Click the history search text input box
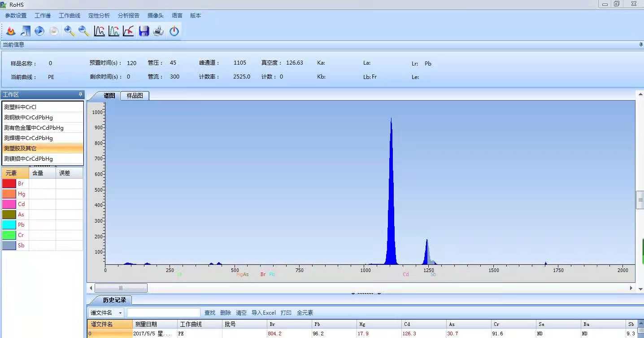The height and width of the screenshot is (338, 644). pos(164,313)
